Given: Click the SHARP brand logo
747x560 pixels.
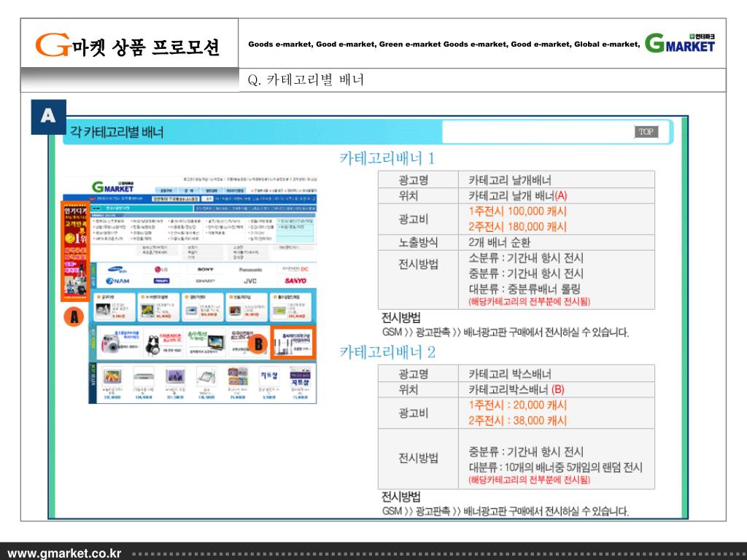Looking at the screenshot, I should tap(205, 281).
